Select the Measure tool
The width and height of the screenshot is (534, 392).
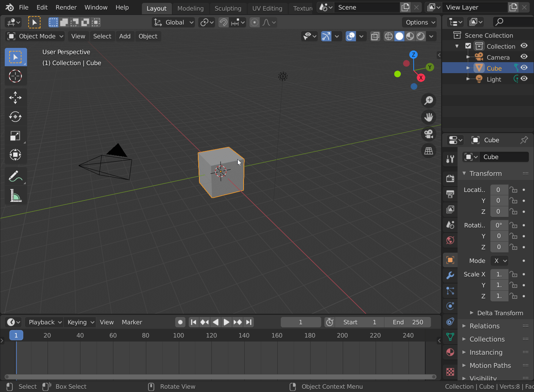15,195
